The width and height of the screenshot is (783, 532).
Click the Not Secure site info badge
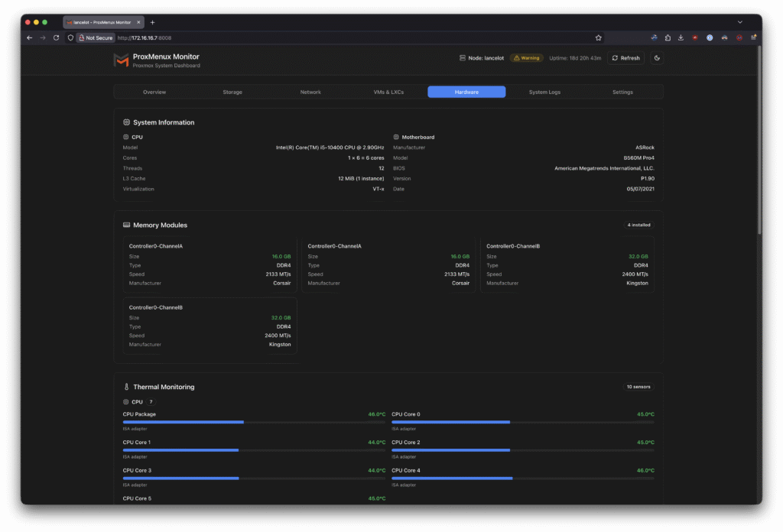click(x=96, y=37)
